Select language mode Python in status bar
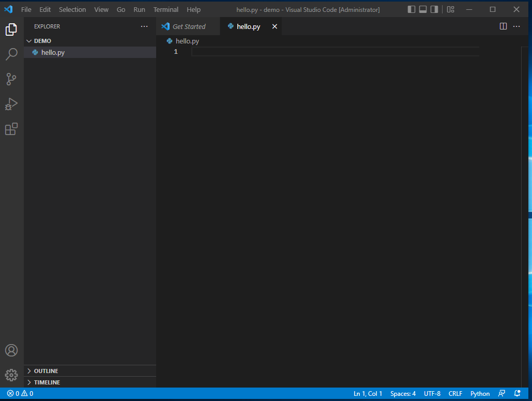Image resolution: width=532 pixels, height=401 pixels. [x=480, y=394]
